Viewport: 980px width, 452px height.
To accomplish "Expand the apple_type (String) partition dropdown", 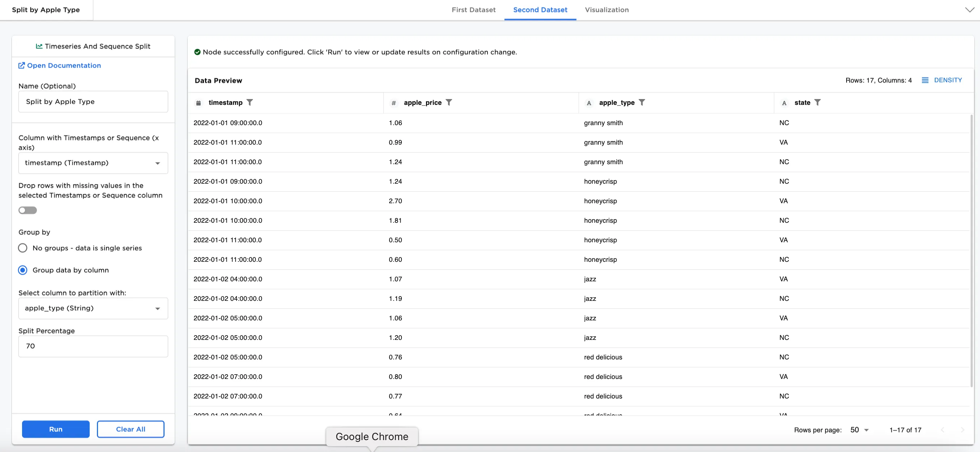I will click(x=93, y=308).
